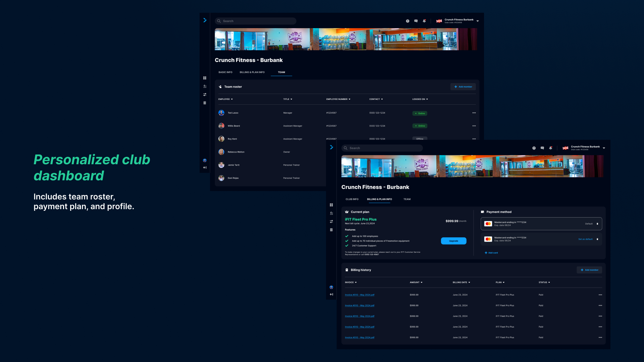
Task: Open the Basic Info tab
Action: [225, 72]
